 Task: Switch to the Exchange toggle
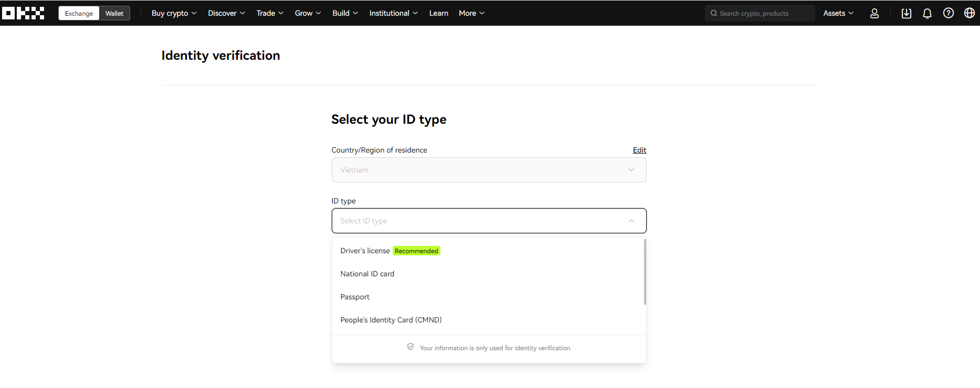79,13
